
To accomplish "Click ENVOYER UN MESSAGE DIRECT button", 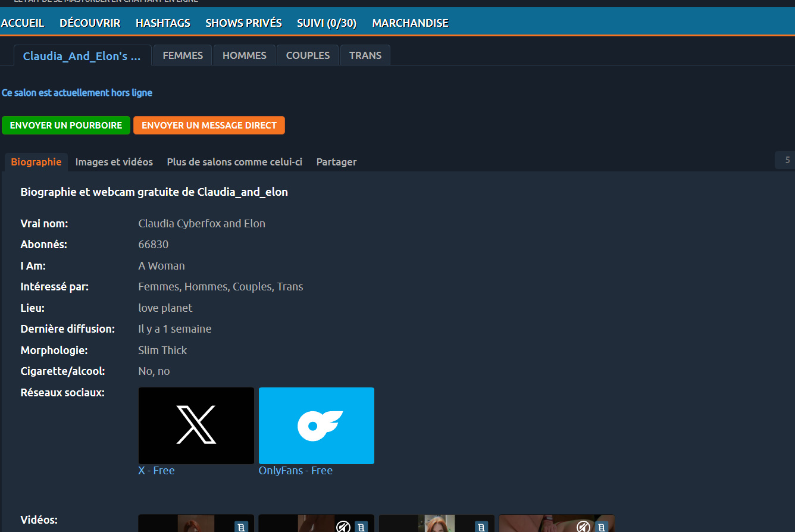I will [209, 125].
